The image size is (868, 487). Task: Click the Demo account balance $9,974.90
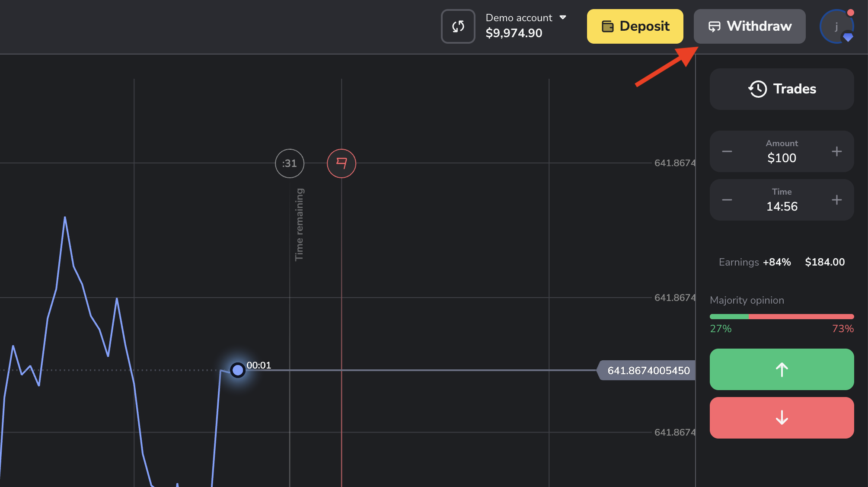pos(514,33)
